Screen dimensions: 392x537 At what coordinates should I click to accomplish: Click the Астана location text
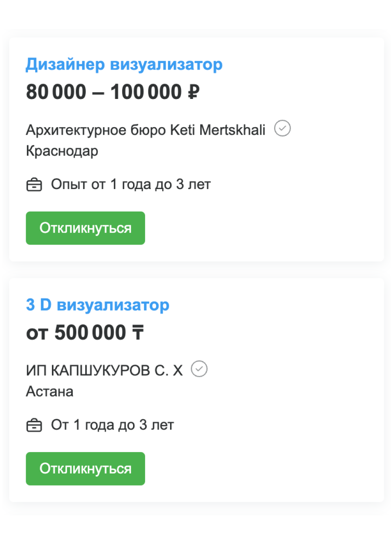49,391
